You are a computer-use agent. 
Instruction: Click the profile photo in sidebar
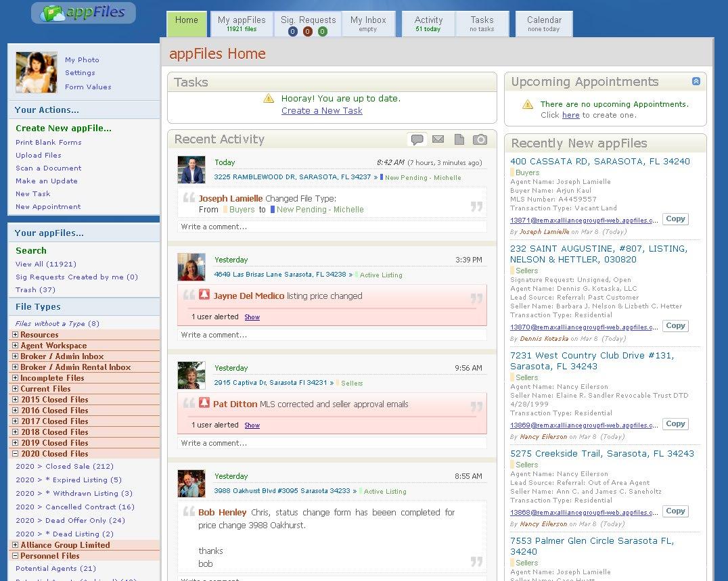coord(37,72)
